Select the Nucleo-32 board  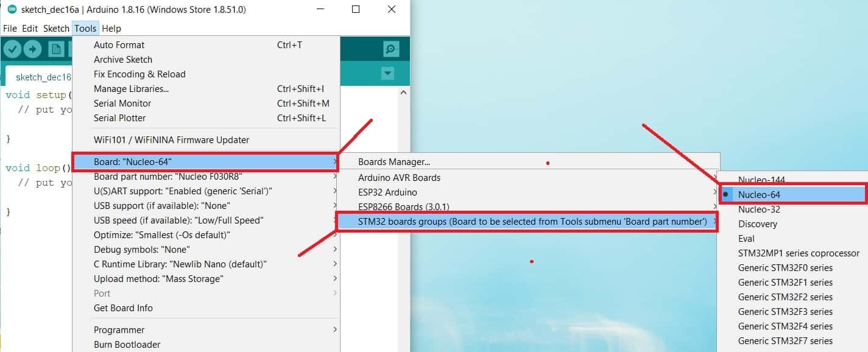click(792, 209)
